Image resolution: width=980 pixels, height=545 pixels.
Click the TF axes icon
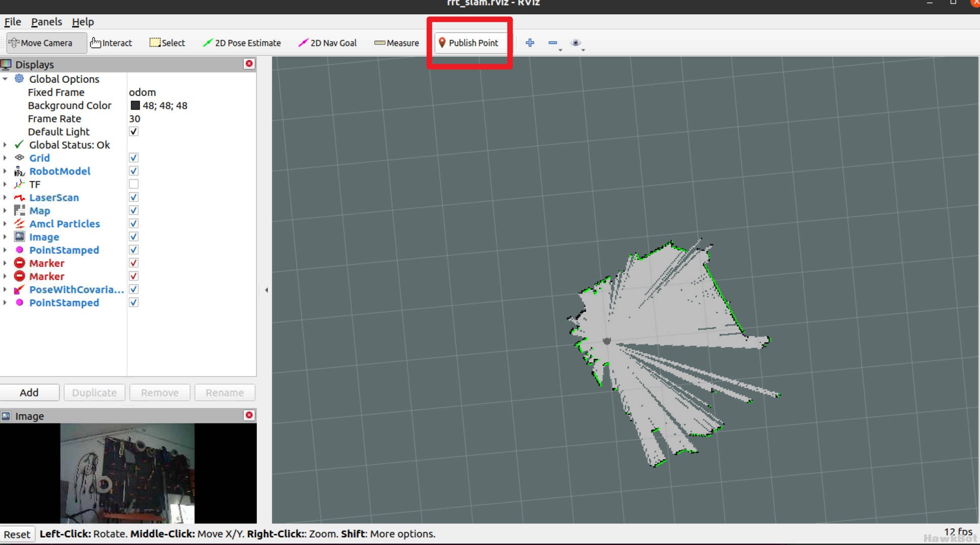19,184
